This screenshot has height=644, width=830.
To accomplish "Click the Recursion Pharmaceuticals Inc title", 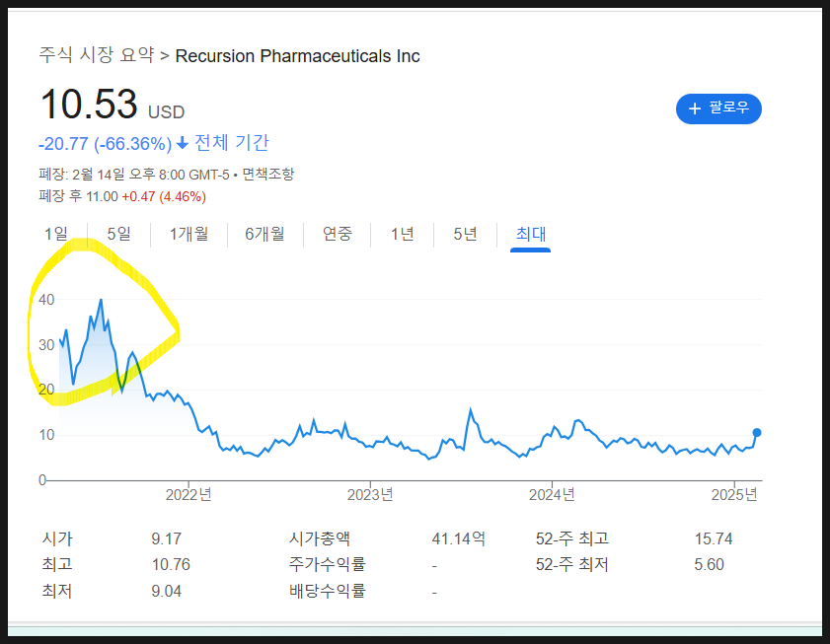I will (297, 56).
